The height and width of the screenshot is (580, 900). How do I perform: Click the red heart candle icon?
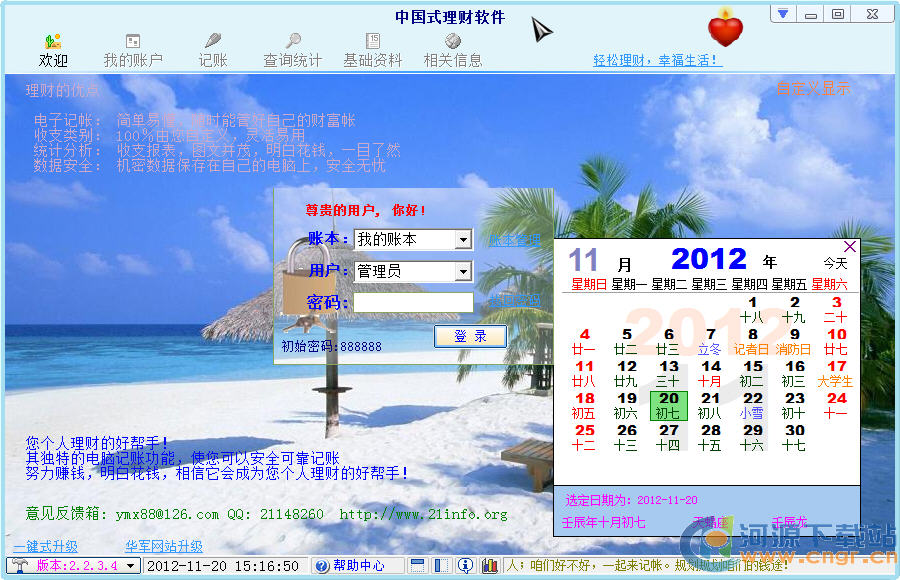tap(725, 28)
